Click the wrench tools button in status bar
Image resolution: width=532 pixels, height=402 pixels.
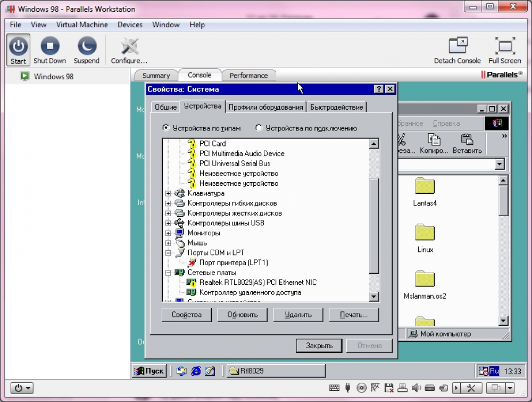(471, 388)
